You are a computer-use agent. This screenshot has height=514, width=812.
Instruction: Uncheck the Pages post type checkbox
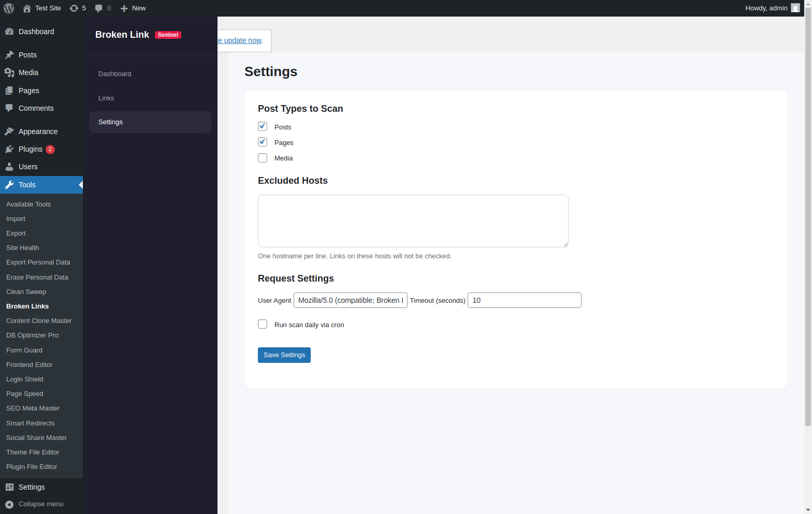point(263,142)
